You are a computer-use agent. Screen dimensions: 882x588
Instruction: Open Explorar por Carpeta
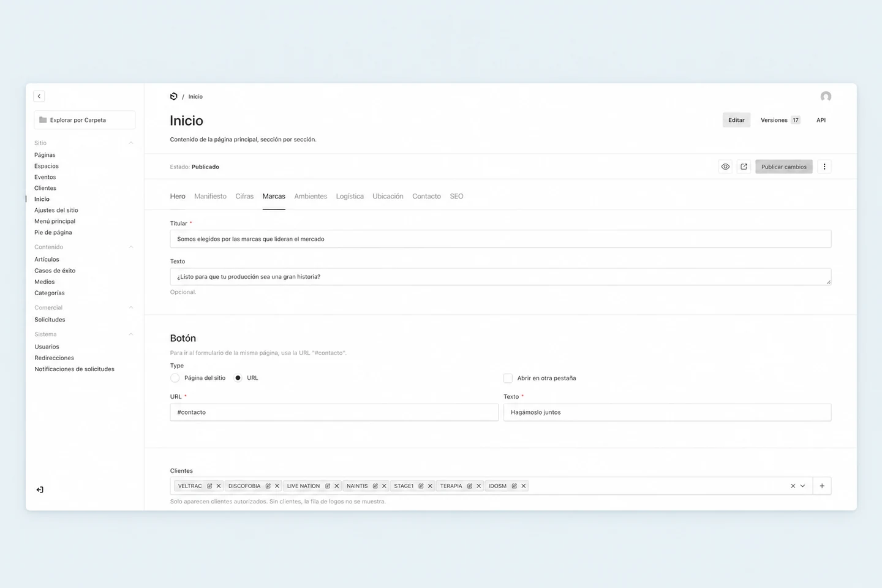pyautogui.click(x=85, y=120)
